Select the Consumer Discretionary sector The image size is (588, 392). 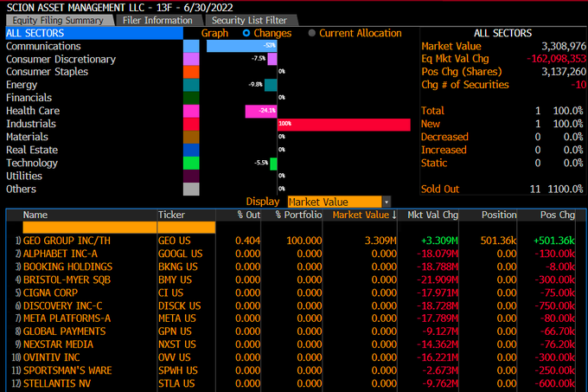click(x=61, y=59)
